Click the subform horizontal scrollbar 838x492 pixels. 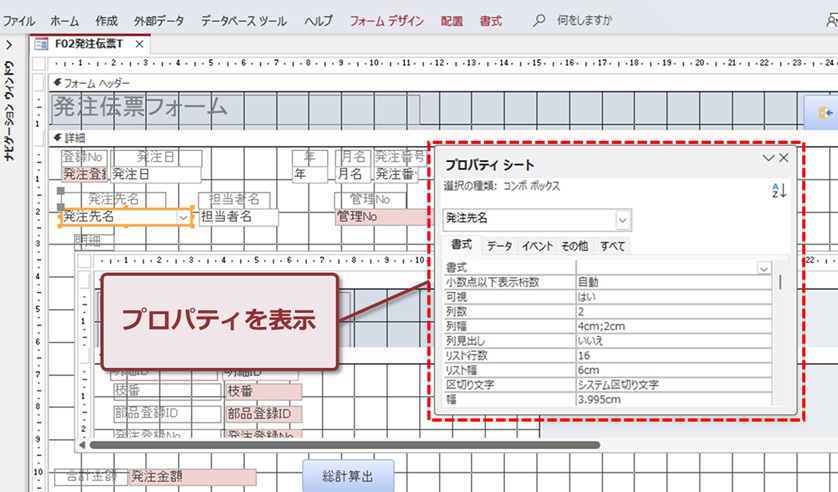(x=345, y=445)
